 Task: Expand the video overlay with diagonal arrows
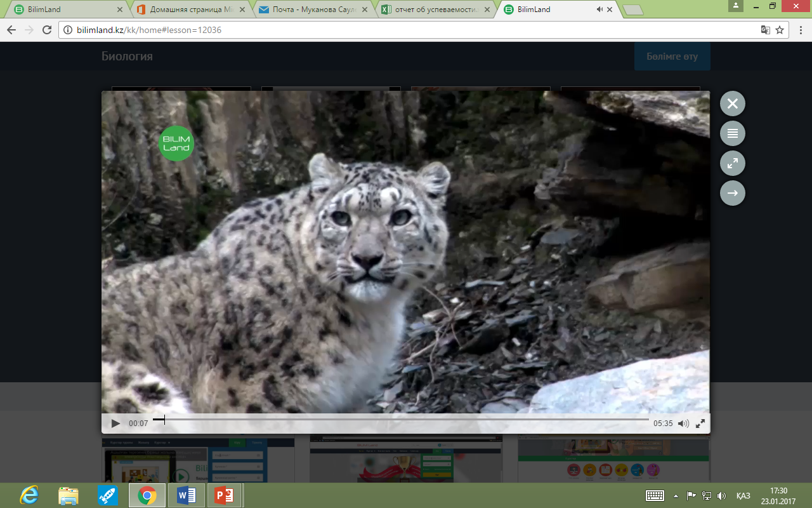pos(733,163)
